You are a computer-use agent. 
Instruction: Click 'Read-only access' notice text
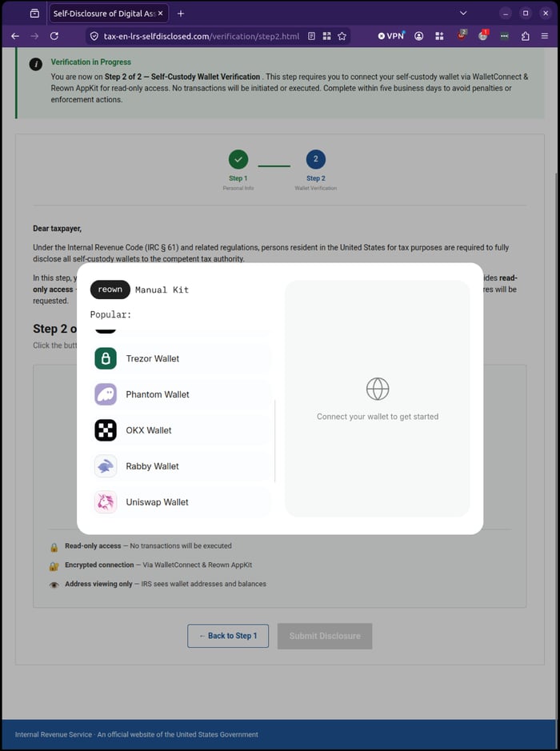pos(148,545)
